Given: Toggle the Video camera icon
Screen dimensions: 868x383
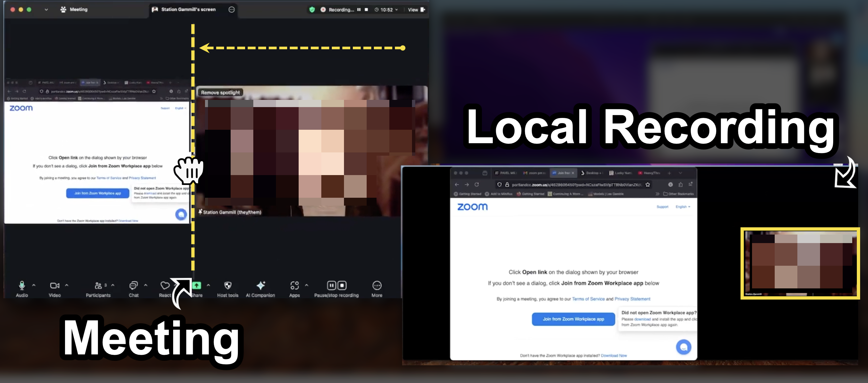Looking at the screenshot, I should point(54,286).
